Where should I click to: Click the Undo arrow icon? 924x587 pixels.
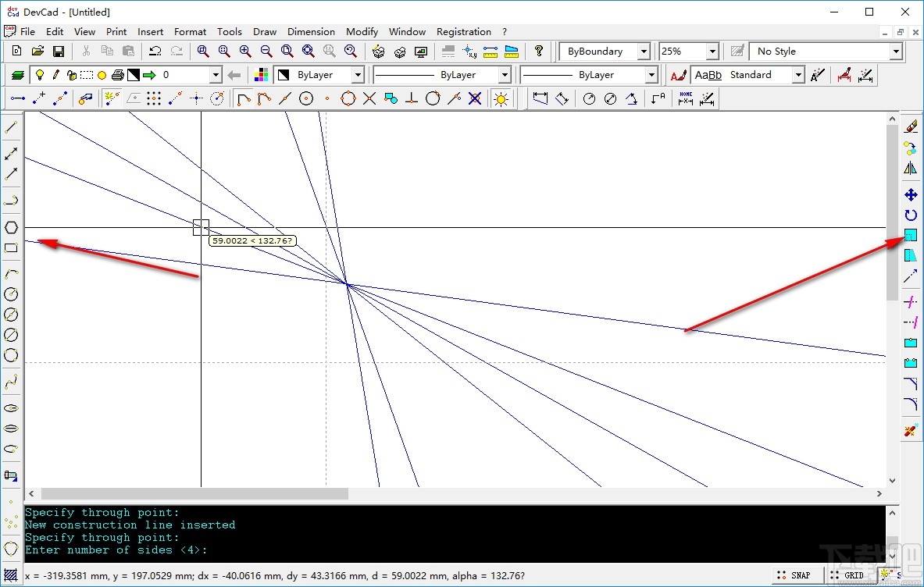[155, 52]
